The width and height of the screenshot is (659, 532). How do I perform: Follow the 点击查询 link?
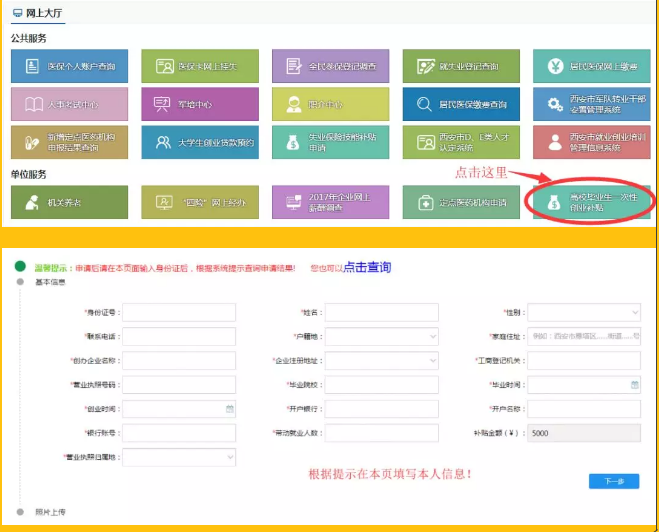[367, 267]
